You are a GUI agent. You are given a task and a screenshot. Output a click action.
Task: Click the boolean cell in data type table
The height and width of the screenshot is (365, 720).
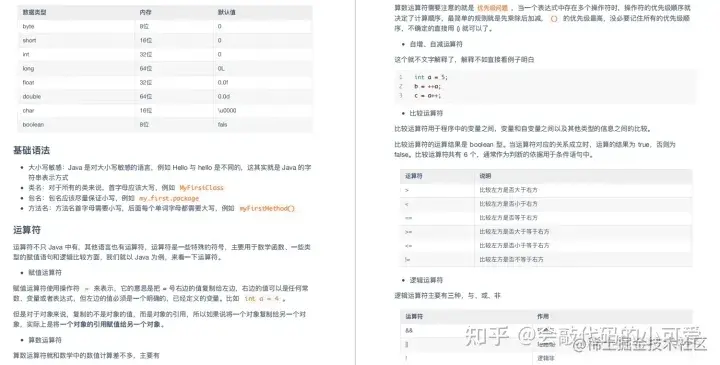(x=33, y=124)
